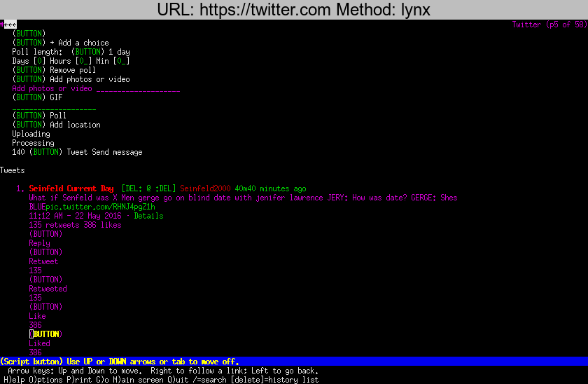Click the Add location button
The image size is (588, 384).
[x=29, y=125]
